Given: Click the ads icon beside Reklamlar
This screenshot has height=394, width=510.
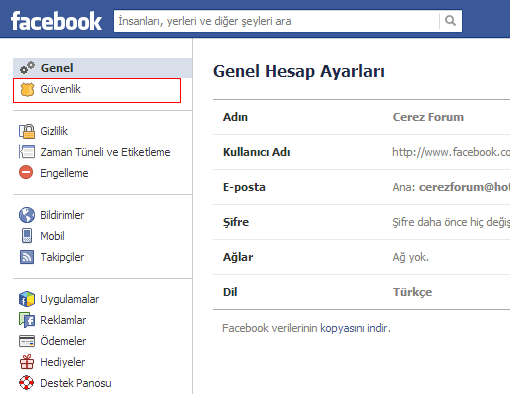Looking at the screenshot, I should point(27,320).
